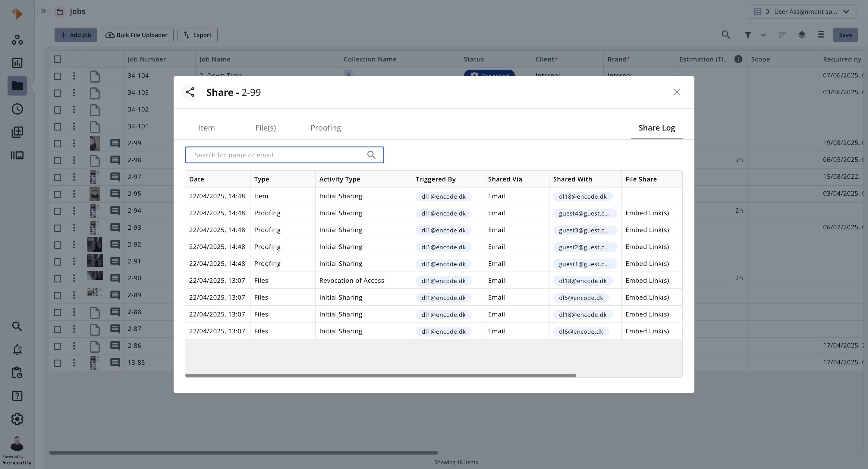Switch to the Item tab
The width and height of the screenshot is (868, 469).
206,128
